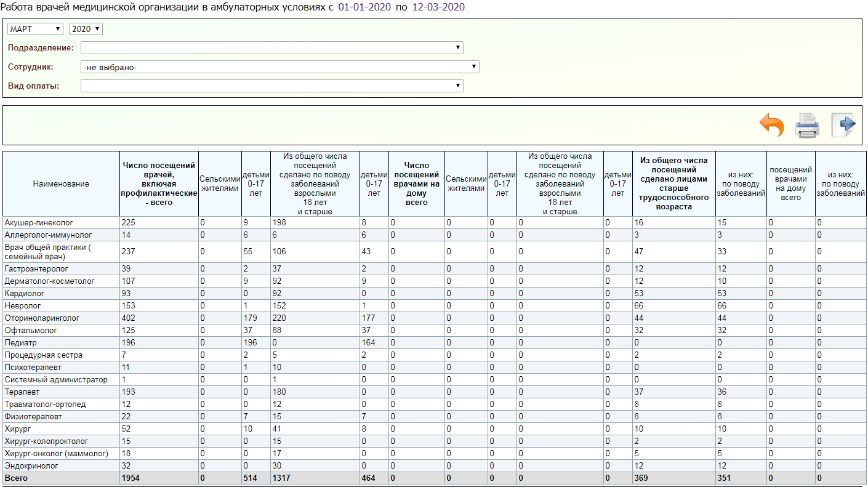Open the month dropdown showing МАРТ
This screenshot has width=868, height=487.
point(35,29)
